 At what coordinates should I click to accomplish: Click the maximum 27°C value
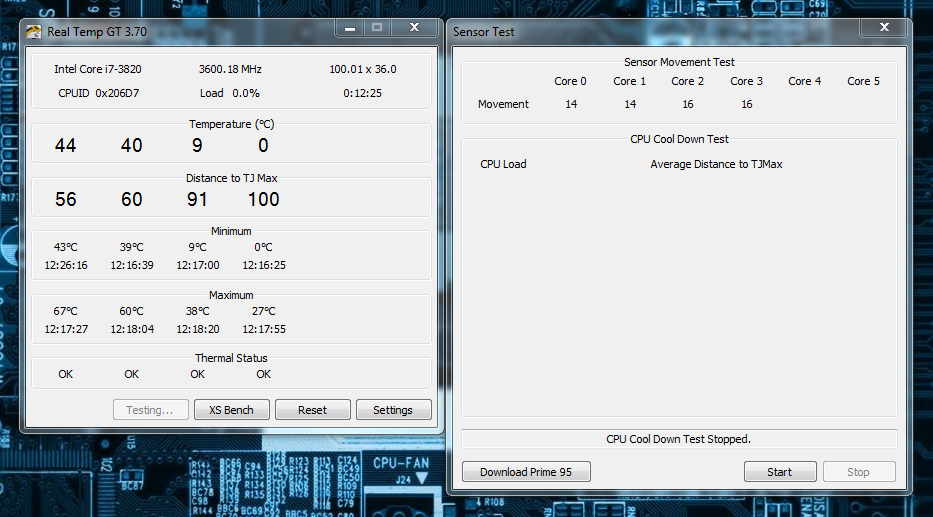click(264, 311)
